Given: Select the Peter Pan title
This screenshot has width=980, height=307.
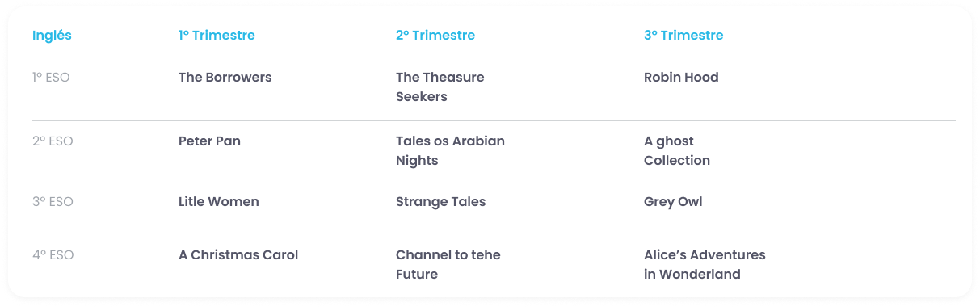Looking at the screenshot, I should click(209, 141).
